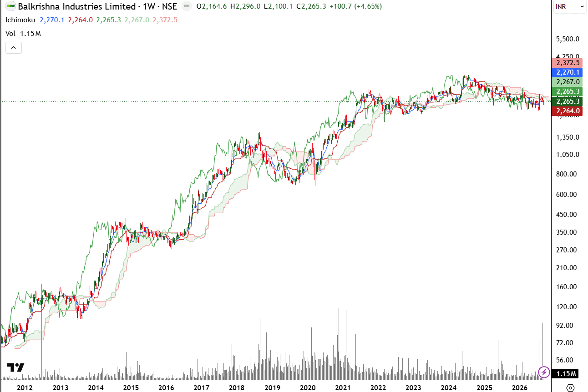Click the 92.00 price scale label
Screen dimensions: 588x392
(564, 326)
